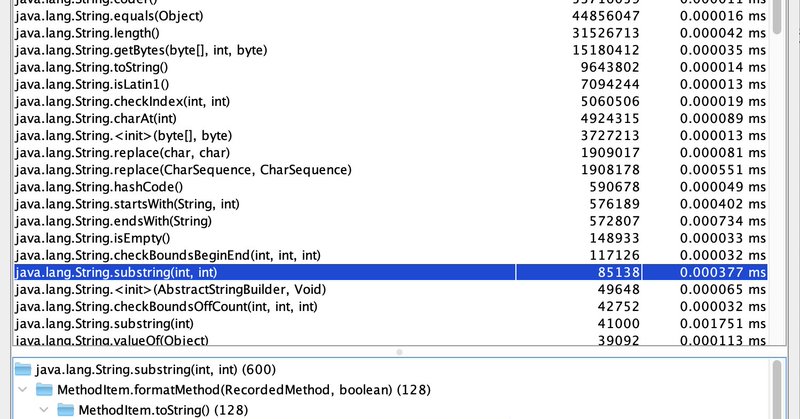Select root node java.lang.String.substring(int, int) (600)
This screenshot has width=800, height=419.
click(x=156, y=369)
